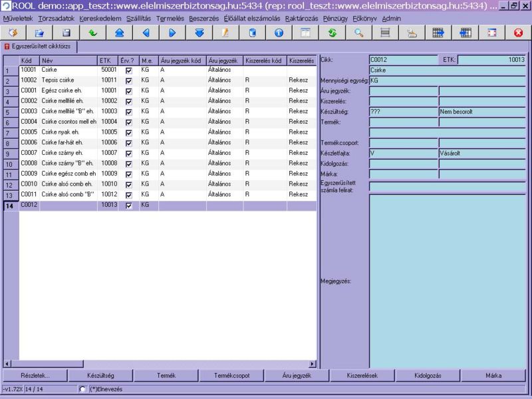
Task: Toggle Érv.? checkbox for Tepsis csirke row
Action: pos(129,80)
